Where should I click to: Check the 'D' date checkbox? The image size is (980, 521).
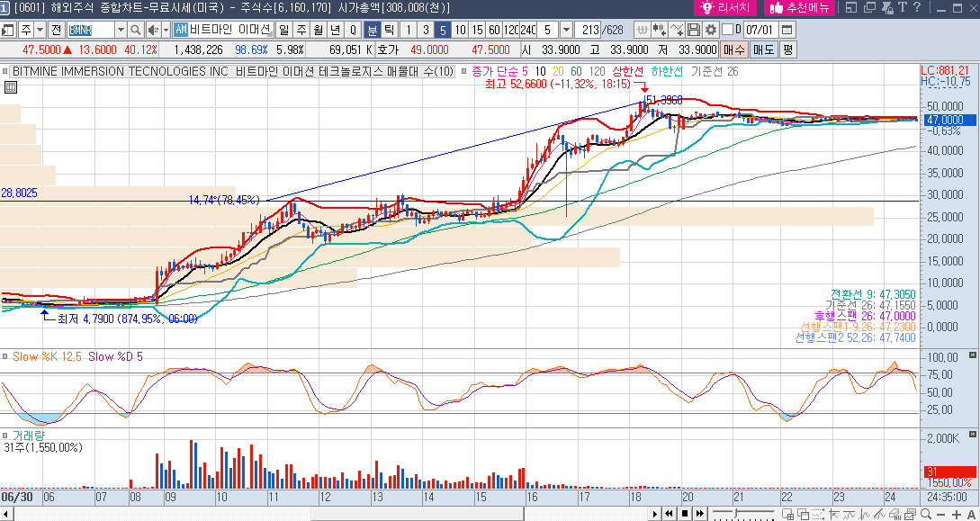click(727, 30)
